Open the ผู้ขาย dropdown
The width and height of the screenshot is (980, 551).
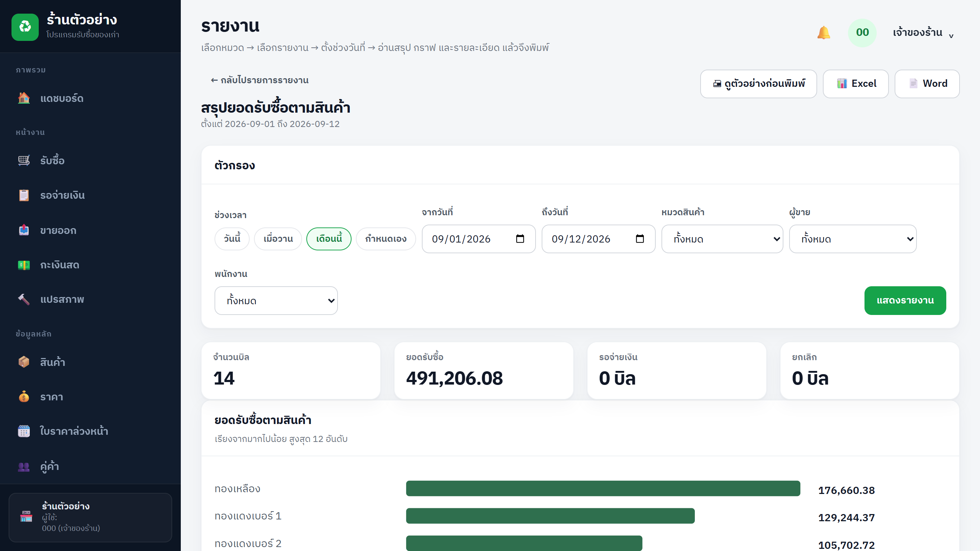(853, 239)
